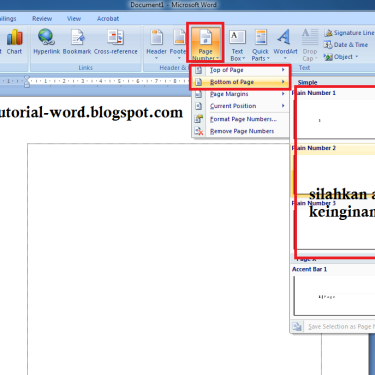This screenshot has height=375, width=375.
Task: Open the Cross-reference tool
Action: (x=116, y=42)
